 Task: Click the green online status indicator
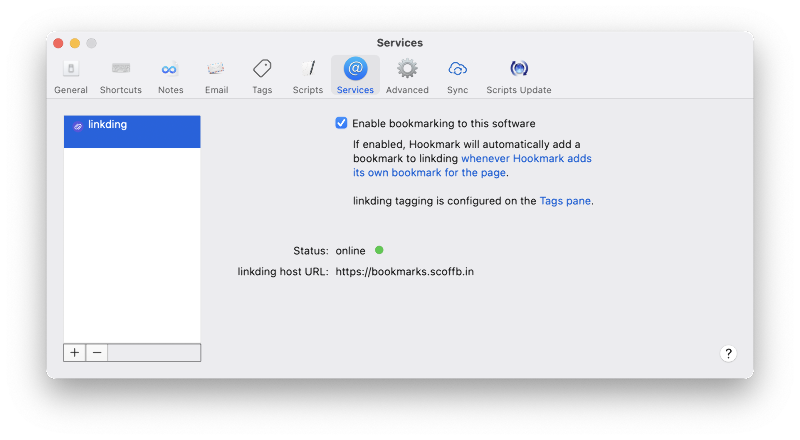point(379,250)
